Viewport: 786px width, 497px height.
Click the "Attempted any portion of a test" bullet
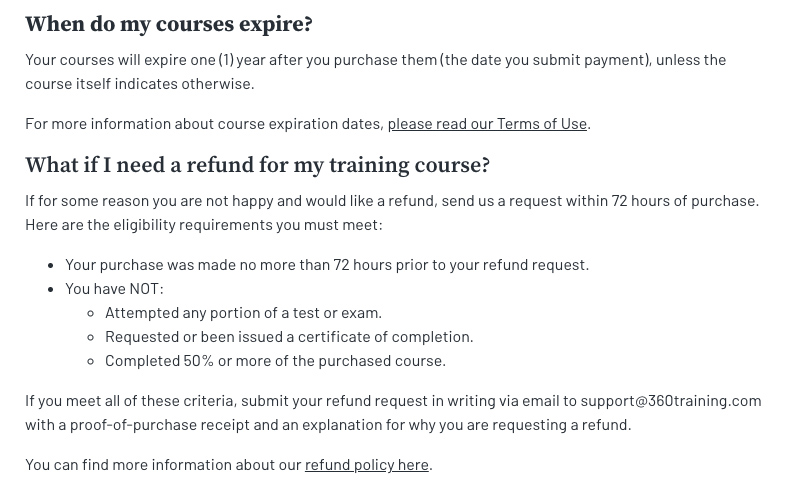[243, 312]
